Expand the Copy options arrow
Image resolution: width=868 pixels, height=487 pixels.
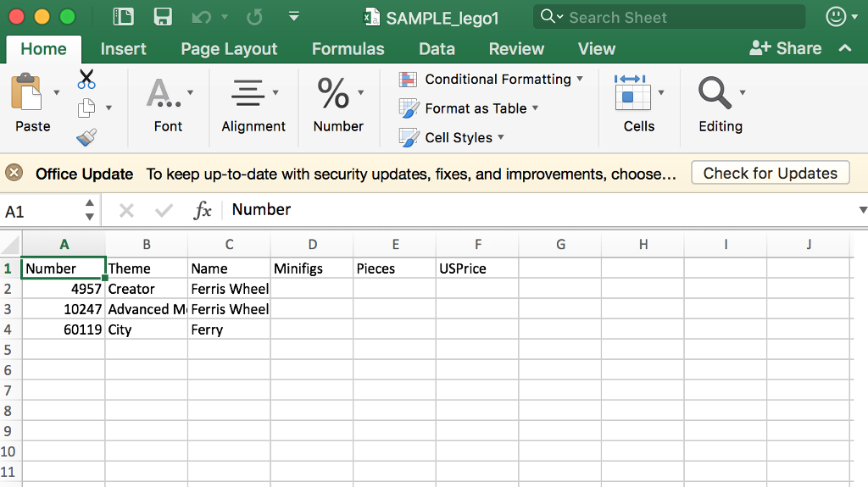tap(108, 108)
